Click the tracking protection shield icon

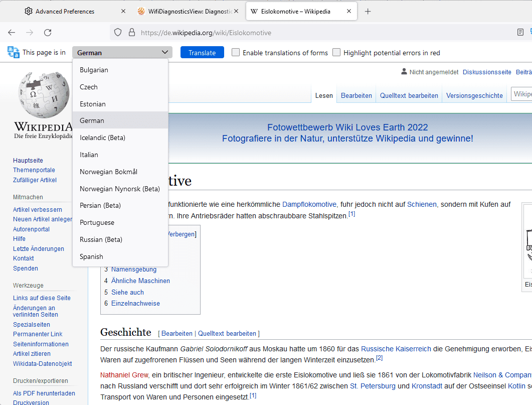click(118, 33)
